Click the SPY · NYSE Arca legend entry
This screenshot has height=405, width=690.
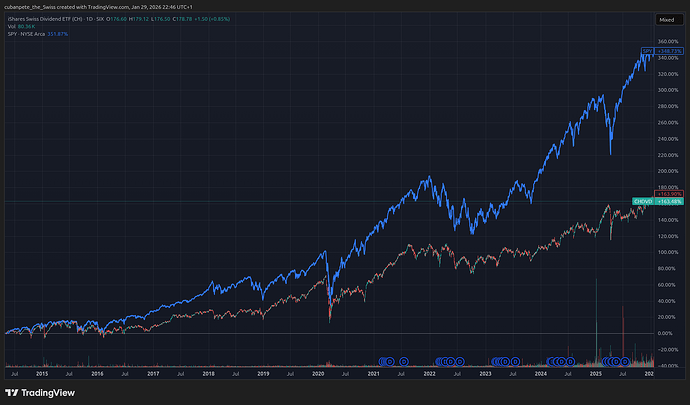click(x=32, y=35)
